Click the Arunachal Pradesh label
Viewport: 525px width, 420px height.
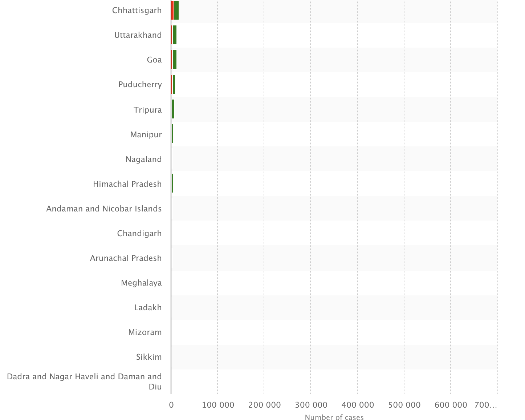pos(126,258)
